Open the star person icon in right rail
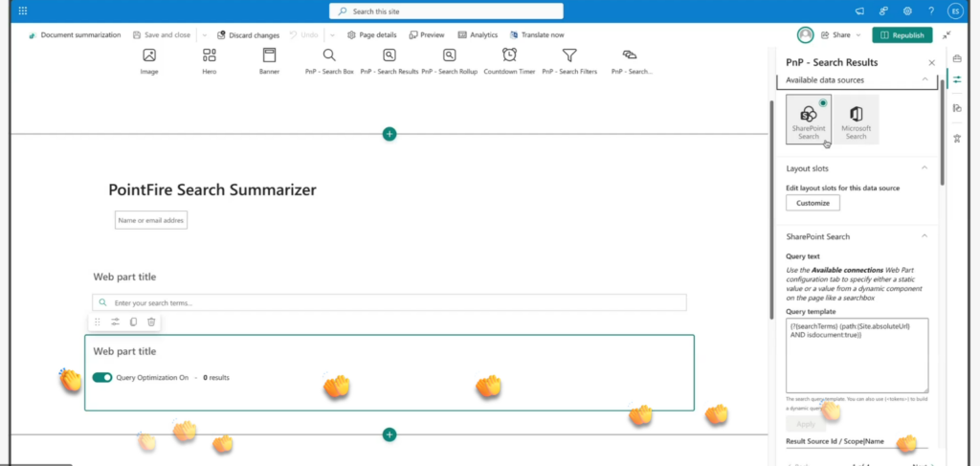The image size is (980, 466). click(x=957, y=138)
